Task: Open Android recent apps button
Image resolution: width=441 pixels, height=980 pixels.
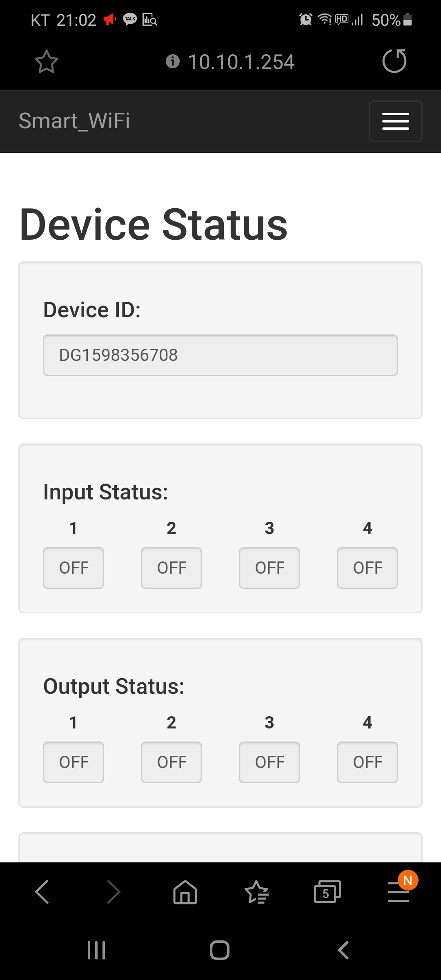Action: pyautogui.click(x=96, y=950)
